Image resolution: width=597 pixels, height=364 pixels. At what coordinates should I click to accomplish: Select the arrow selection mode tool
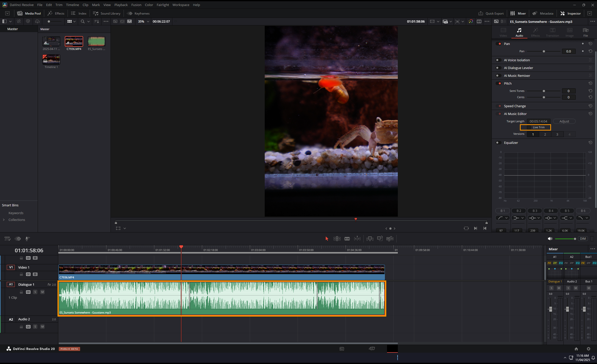[327, 239]
